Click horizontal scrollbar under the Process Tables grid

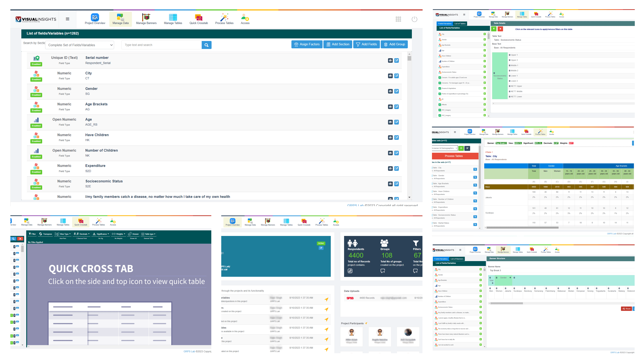[522, 228]
